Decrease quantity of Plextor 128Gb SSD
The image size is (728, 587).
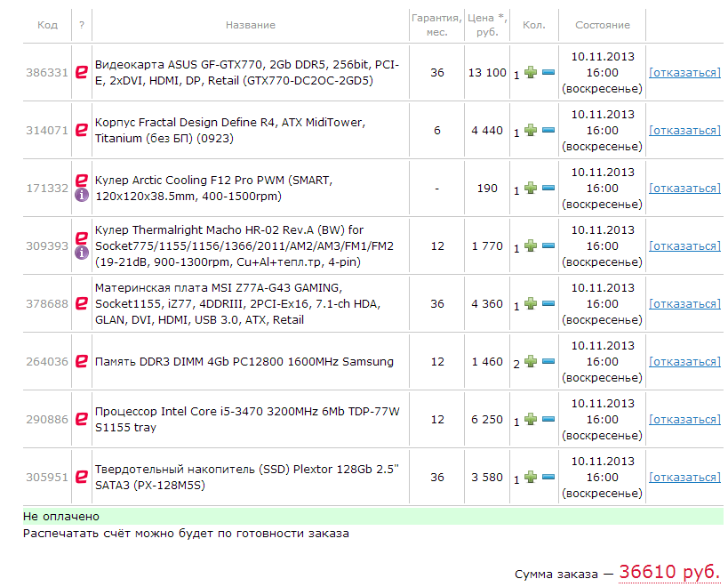(548, 478)
